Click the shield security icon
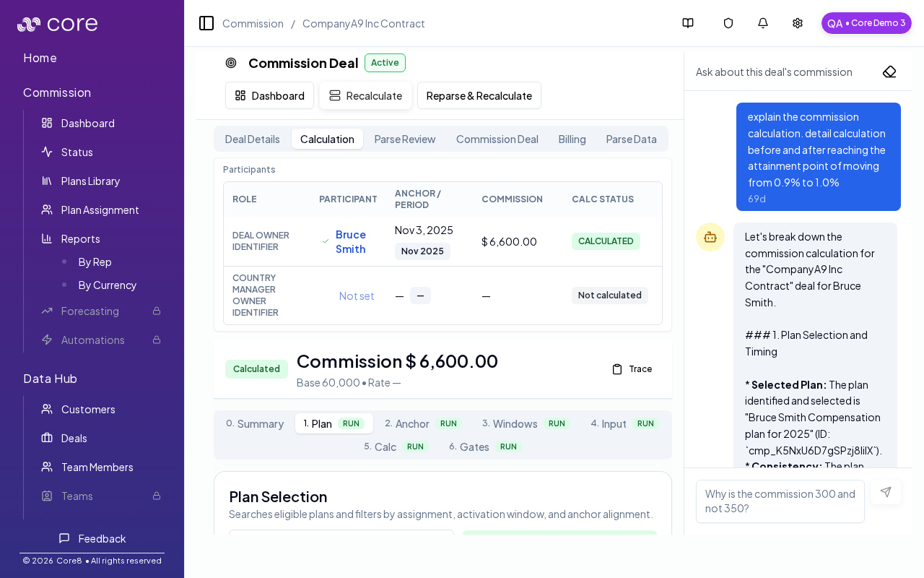Screen dimensions: 924x578 point(728,23)
